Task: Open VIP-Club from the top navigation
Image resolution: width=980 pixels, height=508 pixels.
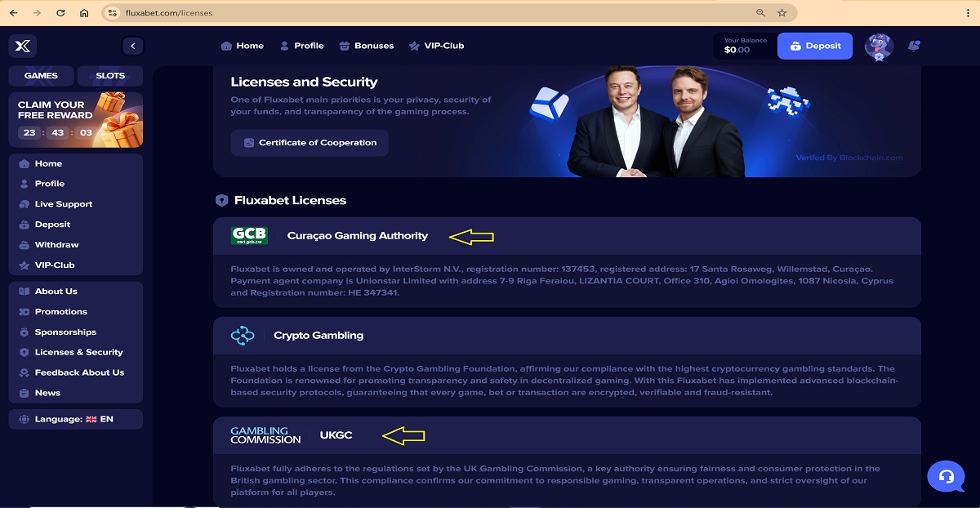Action: click(x=436, y=46)
